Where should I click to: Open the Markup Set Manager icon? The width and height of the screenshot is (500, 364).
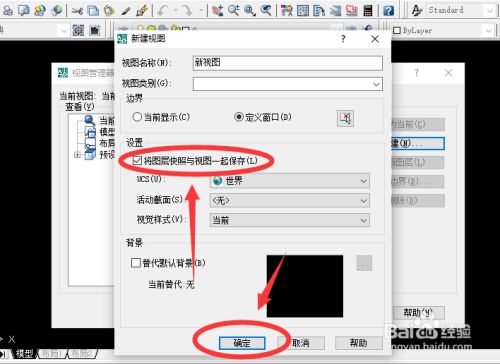tap(351, 11)
